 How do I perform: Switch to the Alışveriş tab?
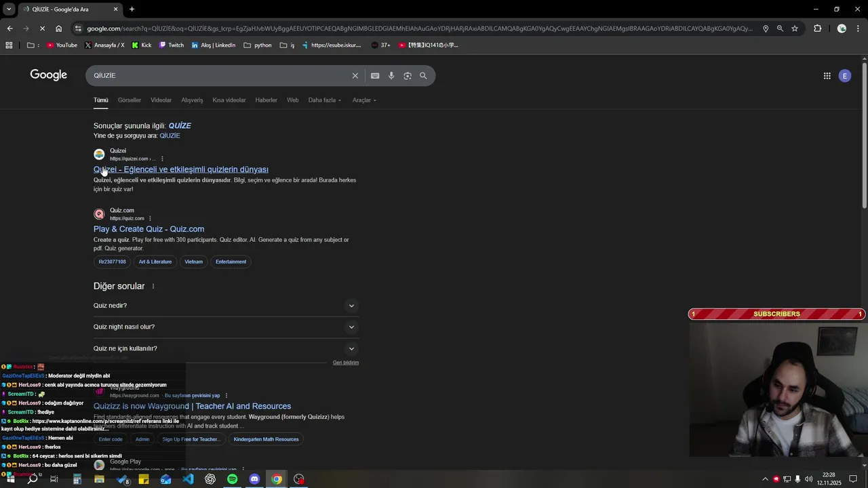click(x=192, y=100)
